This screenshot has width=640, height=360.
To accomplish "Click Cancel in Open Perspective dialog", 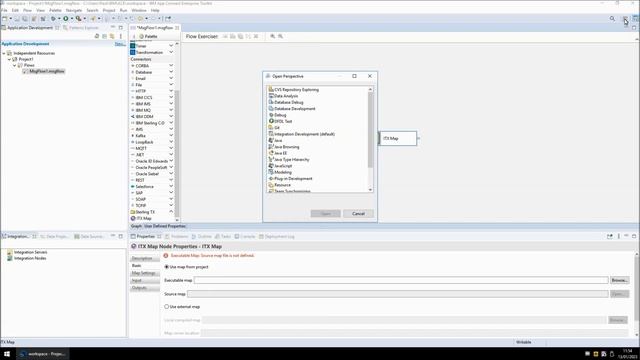I will [x=358, y=213].
